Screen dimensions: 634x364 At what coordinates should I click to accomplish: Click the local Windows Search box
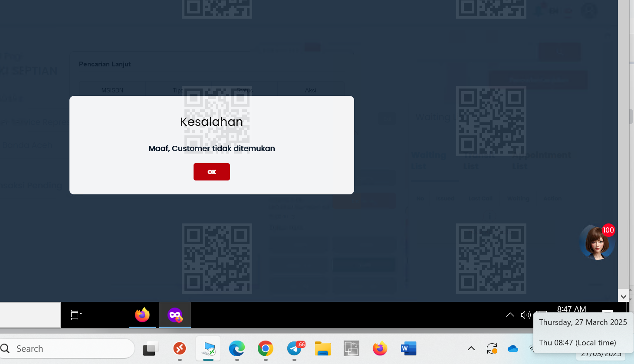pyautogui.click(x=67, y=348)
